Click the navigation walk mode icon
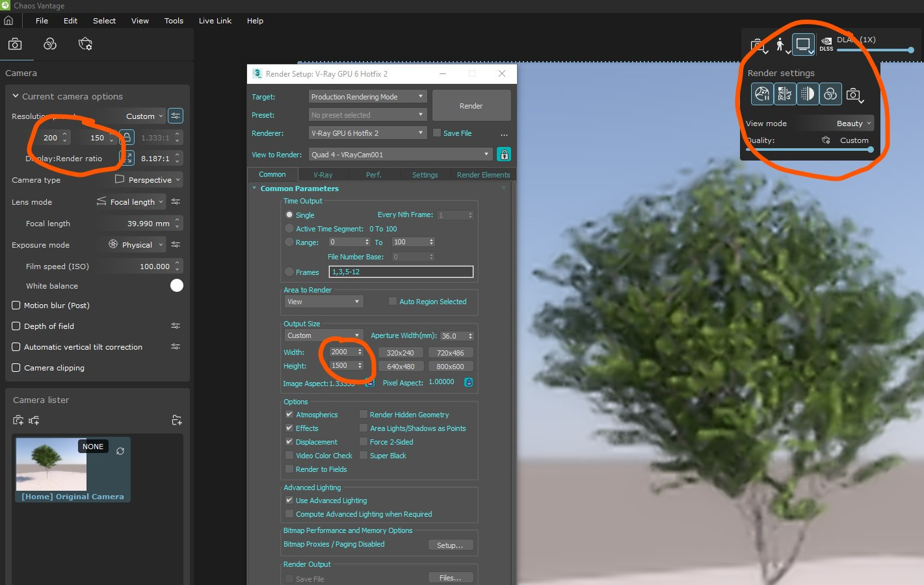Screen dimensions: 924x585 [x=781, y=45]
